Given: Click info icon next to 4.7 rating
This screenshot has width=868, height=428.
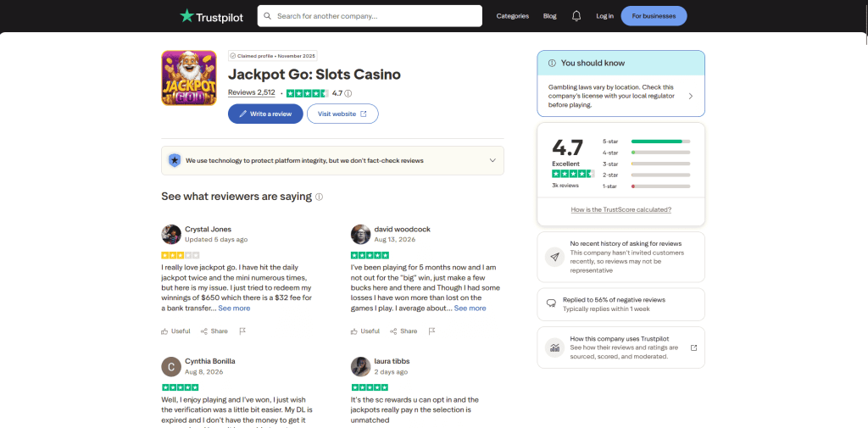Looking at the screenshot, I should [348, 93].
